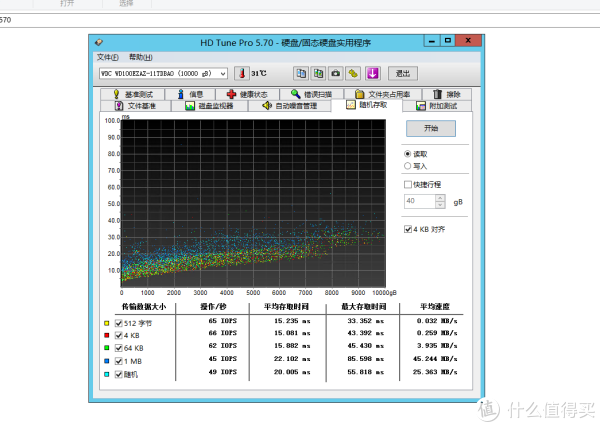
Task: Click the thermometer temperature icon
Action: [242, 73]
